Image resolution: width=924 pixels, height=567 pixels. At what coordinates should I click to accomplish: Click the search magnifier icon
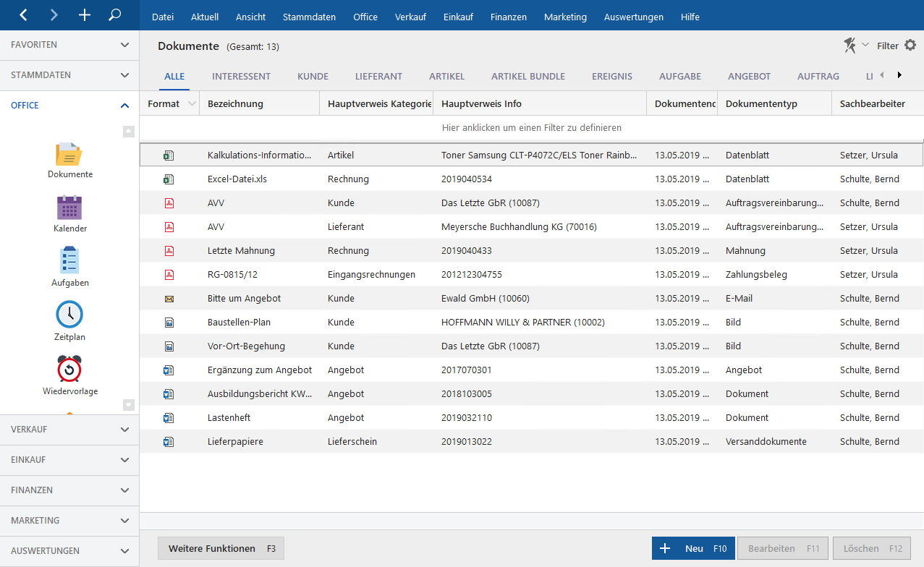coord(114,14)
